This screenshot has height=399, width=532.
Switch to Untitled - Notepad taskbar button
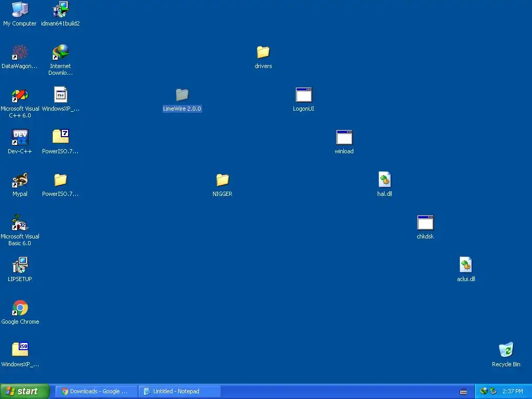click(x=179, y=391)
